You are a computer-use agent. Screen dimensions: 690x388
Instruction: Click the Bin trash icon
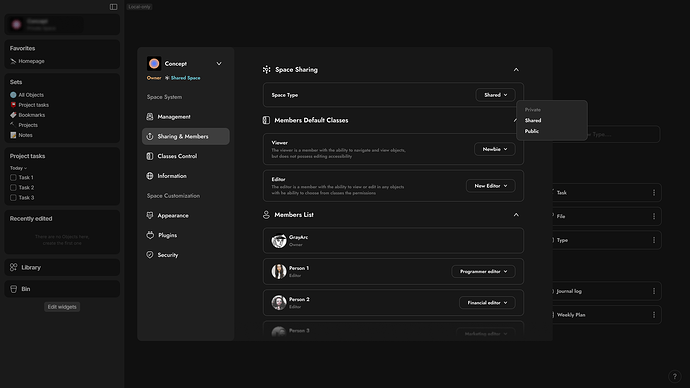click(x=14, y=289)
